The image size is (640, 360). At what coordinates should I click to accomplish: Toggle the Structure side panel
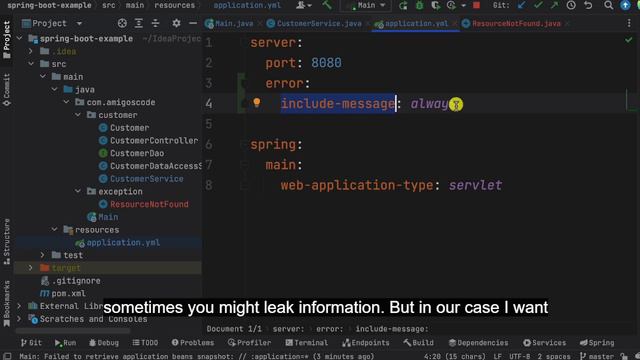[x=7, y=242]
